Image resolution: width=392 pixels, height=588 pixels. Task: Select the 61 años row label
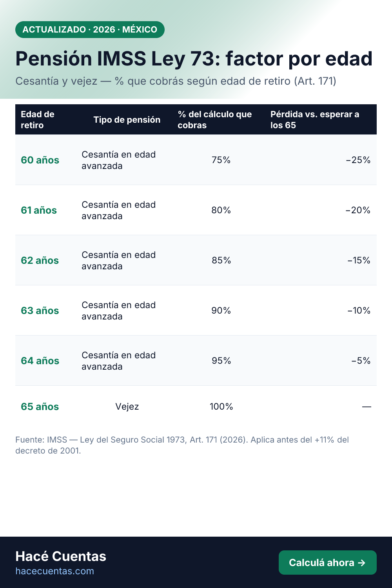(x=39, y=210)
